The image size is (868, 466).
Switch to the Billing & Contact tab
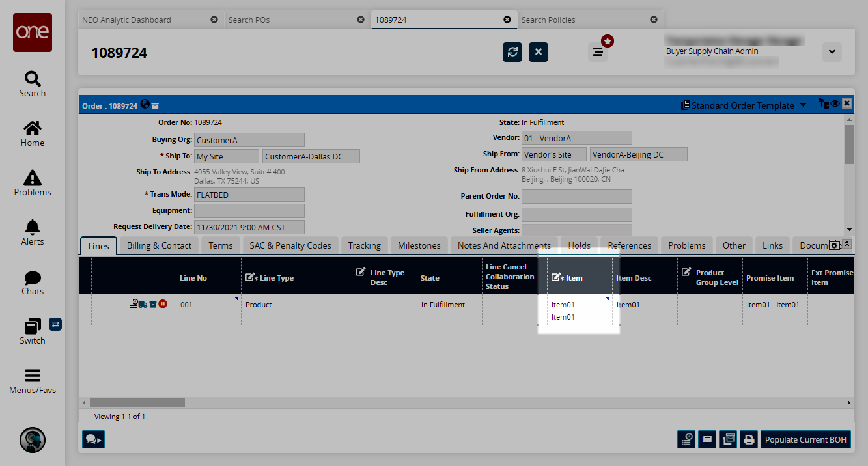click(159, 245)
